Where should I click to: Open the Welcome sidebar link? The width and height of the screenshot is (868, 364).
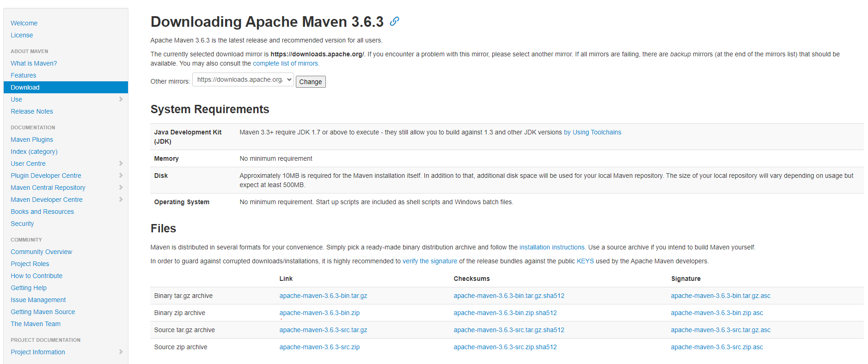pyautogui.click(x=24, y=23)
